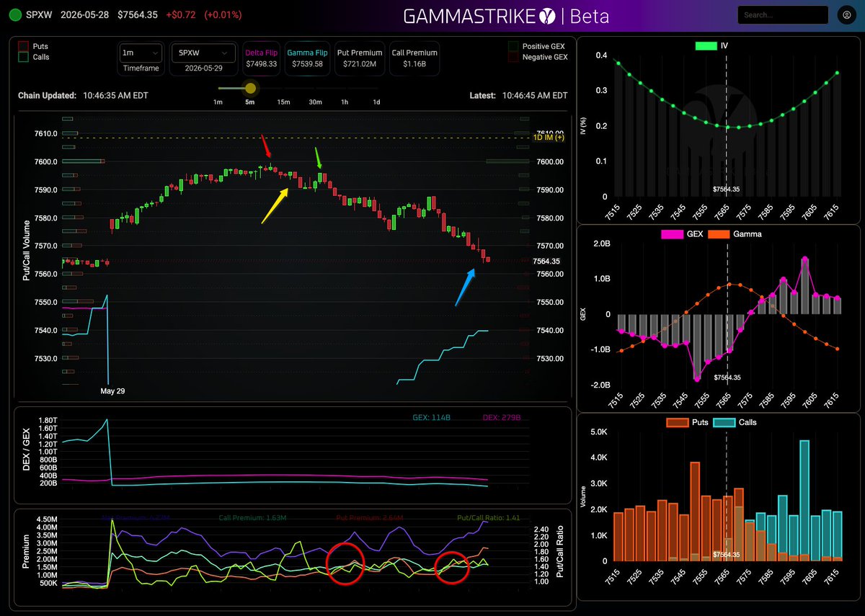The width and height of the screenshot is (865, 616).
Task: Click the Gamma Flip card
Action: pyautogui.click(x=307, y=58)
